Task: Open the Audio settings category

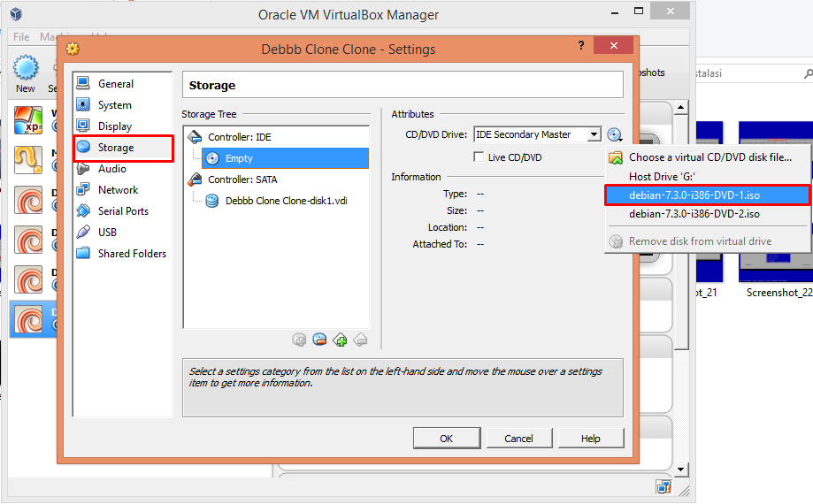Action: pyautogui.click(x=122, y=168)
